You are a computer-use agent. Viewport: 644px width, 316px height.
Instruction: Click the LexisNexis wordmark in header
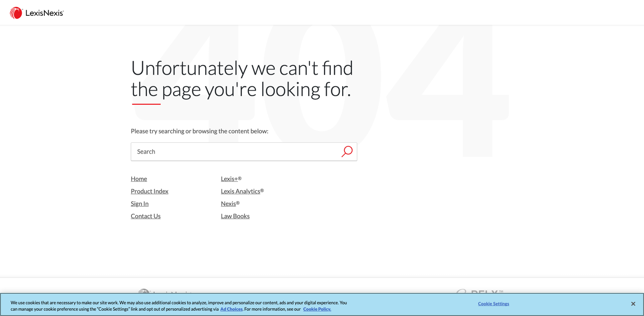[x=44, y=13]
